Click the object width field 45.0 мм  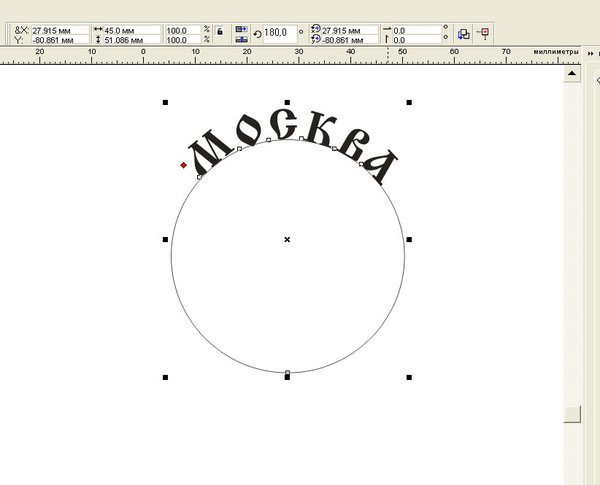point(130,30)
